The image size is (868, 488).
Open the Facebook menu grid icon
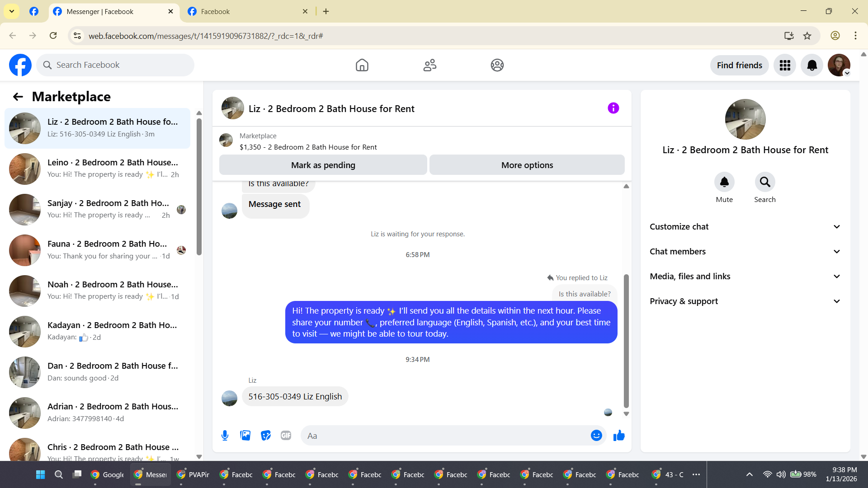pos(785,66)
